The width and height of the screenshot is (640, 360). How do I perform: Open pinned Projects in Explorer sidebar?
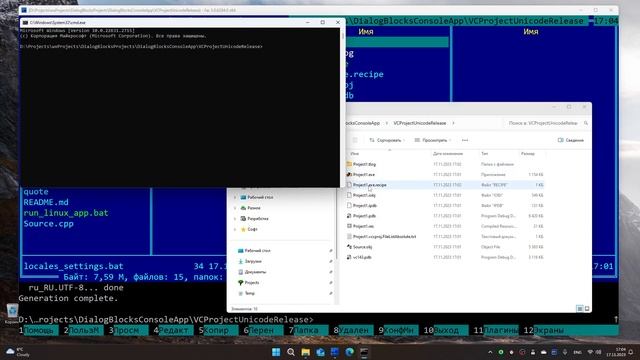pos(251,282)
